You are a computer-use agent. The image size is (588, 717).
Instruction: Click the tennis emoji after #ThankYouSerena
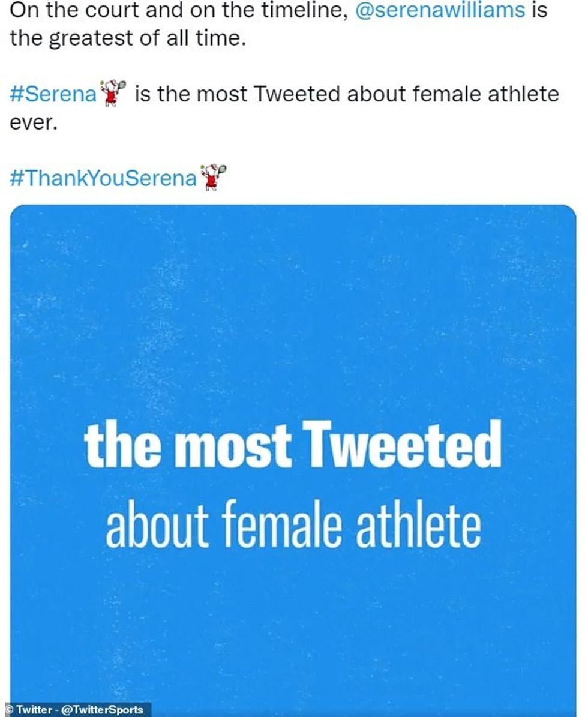pos(214,178)
